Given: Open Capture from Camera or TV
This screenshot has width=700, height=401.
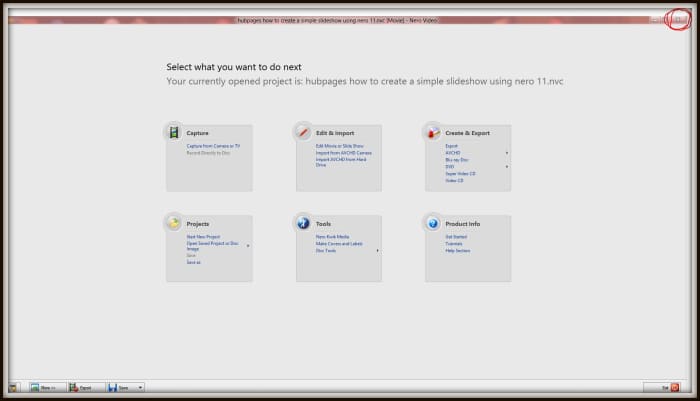Looking at the screenshot, I should point(213,146).
